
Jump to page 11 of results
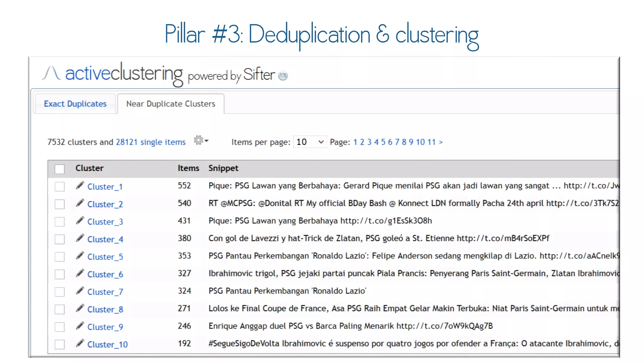click(431, 142)
